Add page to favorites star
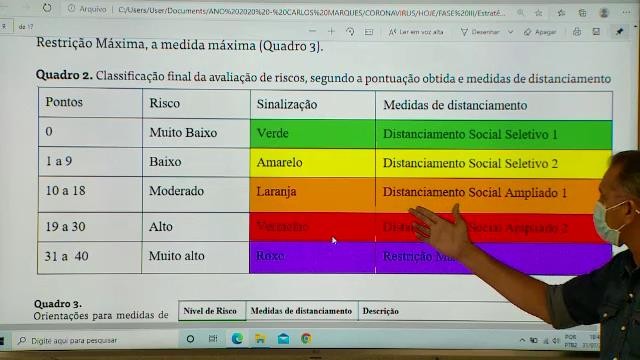 [x=539, y=13]
